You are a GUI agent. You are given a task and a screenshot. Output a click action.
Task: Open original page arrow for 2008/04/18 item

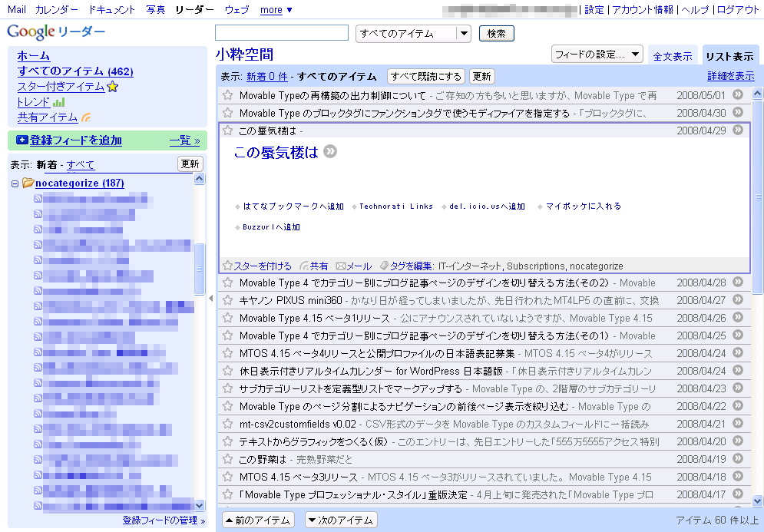[x=738, y=475]
